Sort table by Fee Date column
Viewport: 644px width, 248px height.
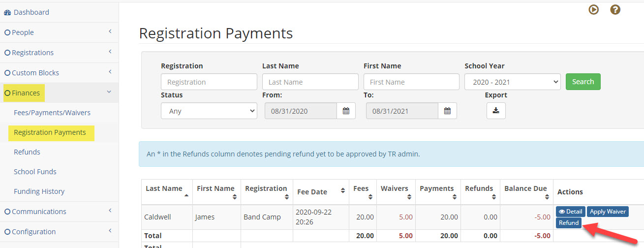pos(321,192)
